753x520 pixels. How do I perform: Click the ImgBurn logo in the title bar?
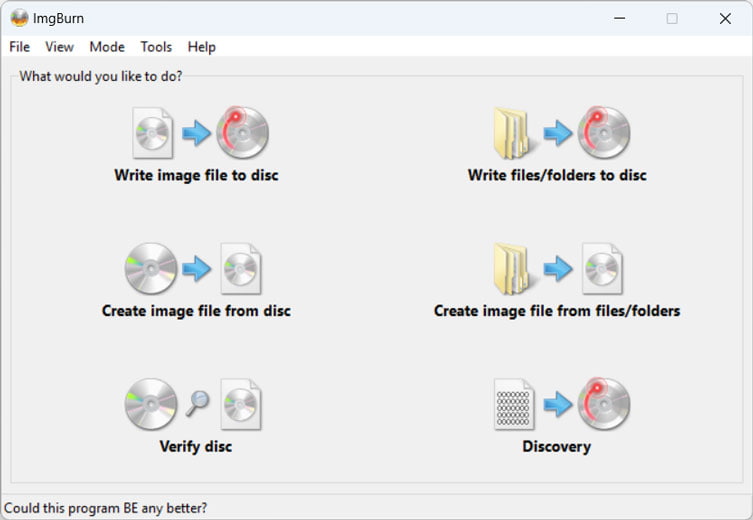pyautogui.click(x=19, y=18)
